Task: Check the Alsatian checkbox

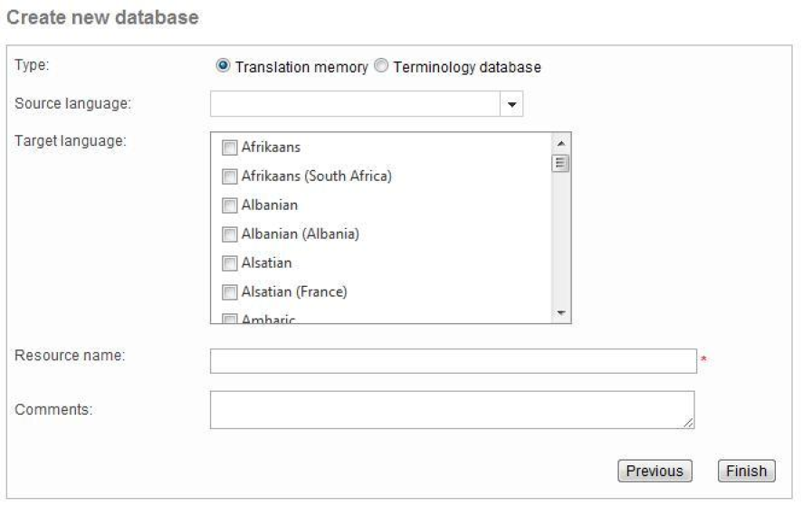Action: pyautogui.click(x=229, y=263)
